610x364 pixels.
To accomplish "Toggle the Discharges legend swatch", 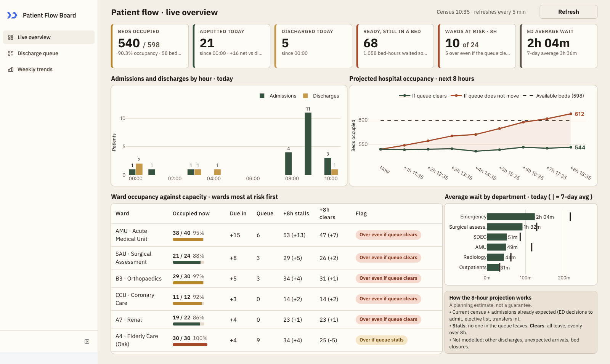I will [x=305, y=96].
